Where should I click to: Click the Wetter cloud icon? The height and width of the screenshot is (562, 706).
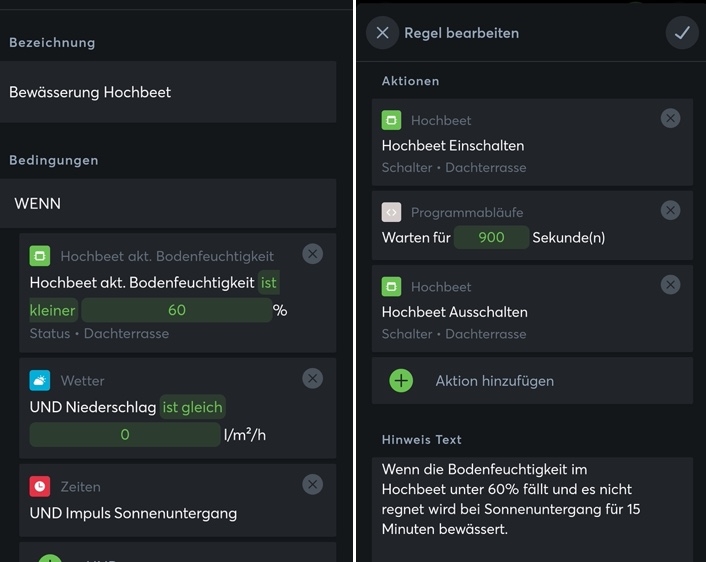pos(40,380)
